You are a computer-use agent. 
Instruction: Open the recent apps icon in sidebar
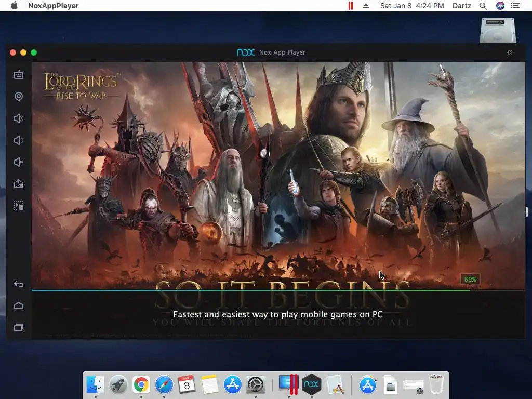pos(19,327)
